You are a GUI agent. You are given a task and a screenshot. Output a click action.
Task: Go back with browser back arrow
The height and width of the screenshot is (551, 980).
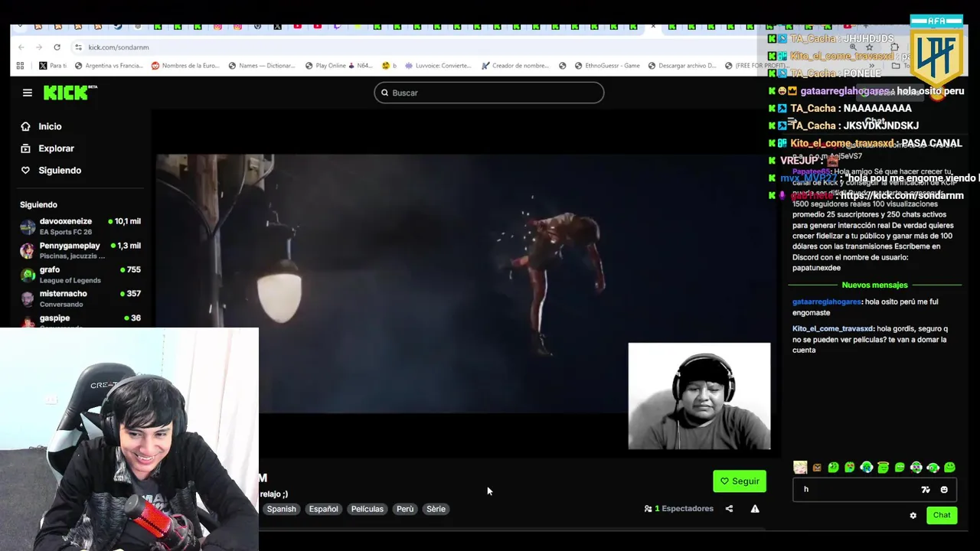(21, 47)
